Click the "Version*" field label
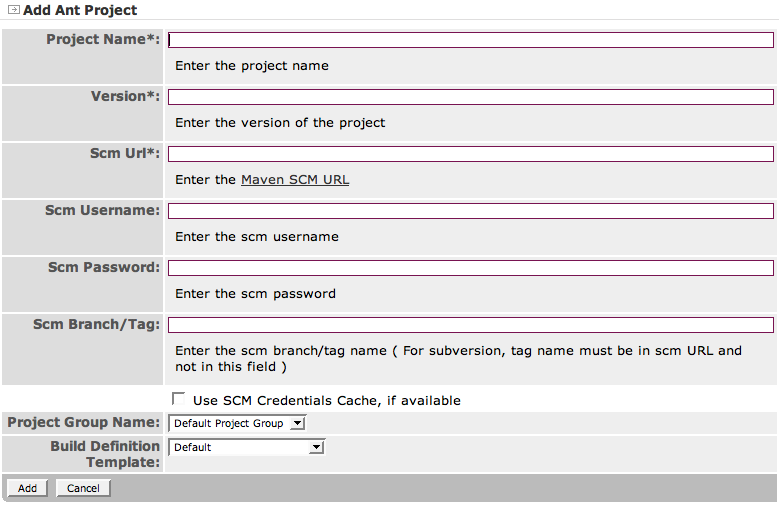782x510 pixels. [x=125, y=96]
